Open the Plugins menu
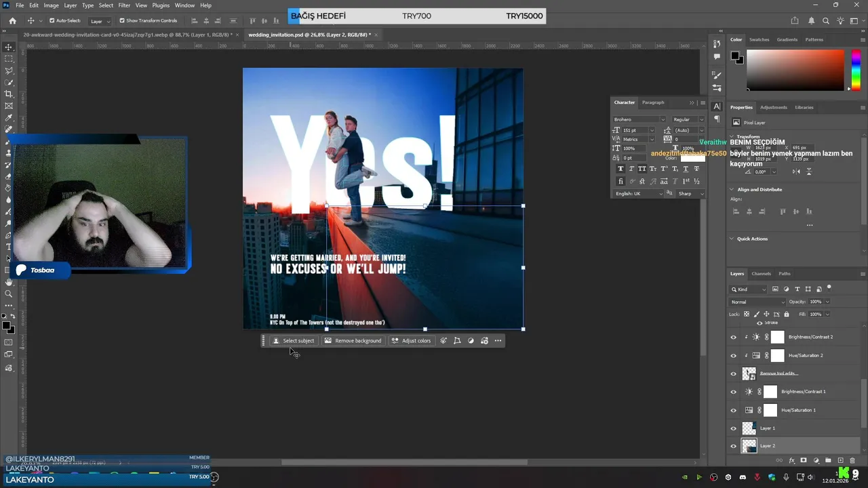The image size is (868, 488). pos(161,5)
